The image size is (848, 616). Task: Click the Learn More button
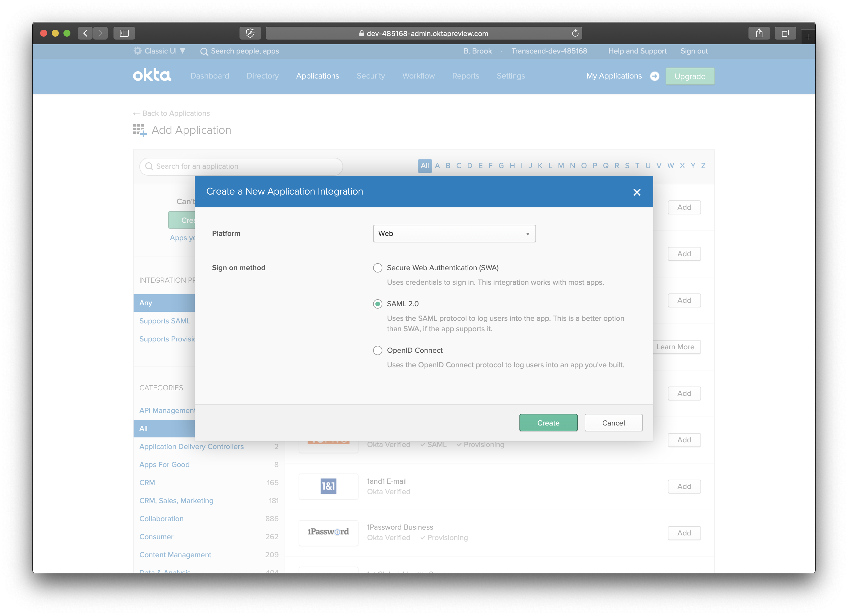pos(677,347)
